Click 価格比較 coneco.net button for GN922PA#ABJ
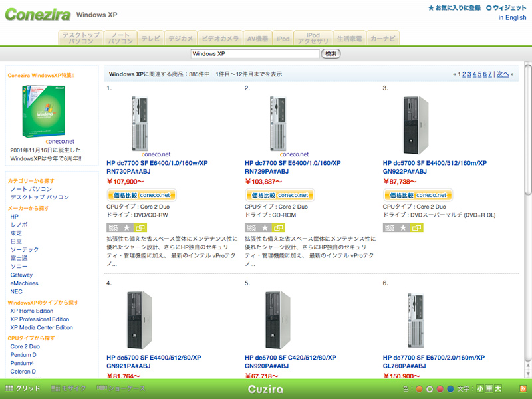 (x=418, y=195)
